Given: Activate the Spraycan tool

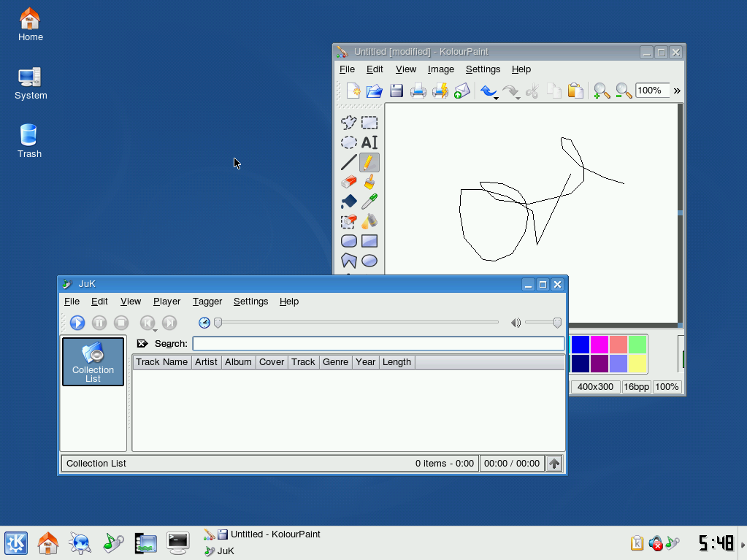Looking at the screenshot, I should (370, 221).
